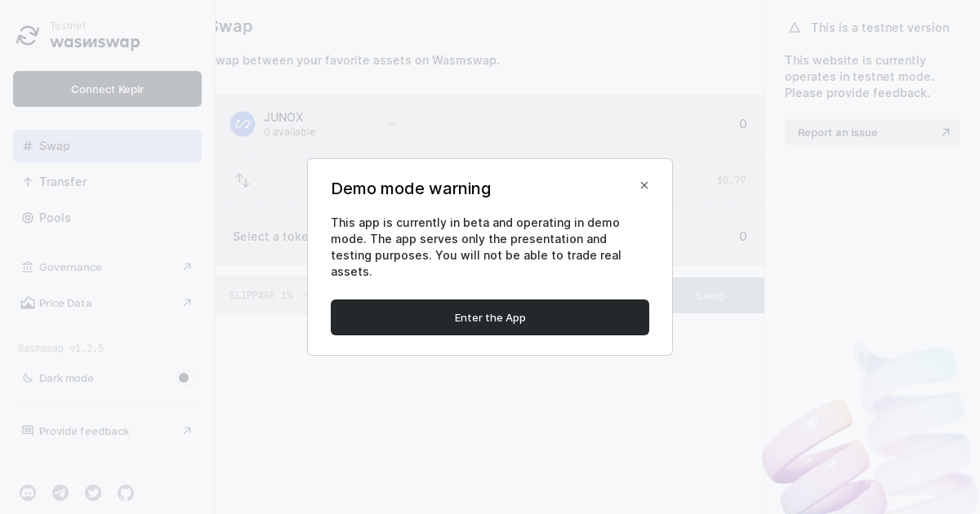The image size is (980, 514).
Task: Dismiss the Demo mode warning dialog
Action: (644, 185)
